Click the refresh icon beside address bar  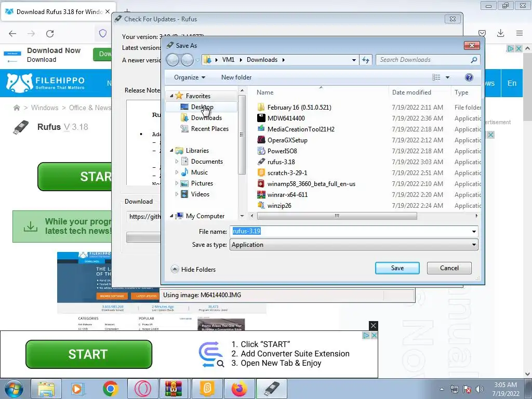(365, 60)
